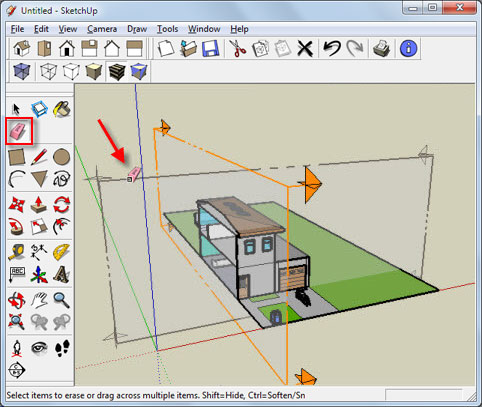
Task: Select the Eraser tool in the toolbar
Action: tap(18, 130)
